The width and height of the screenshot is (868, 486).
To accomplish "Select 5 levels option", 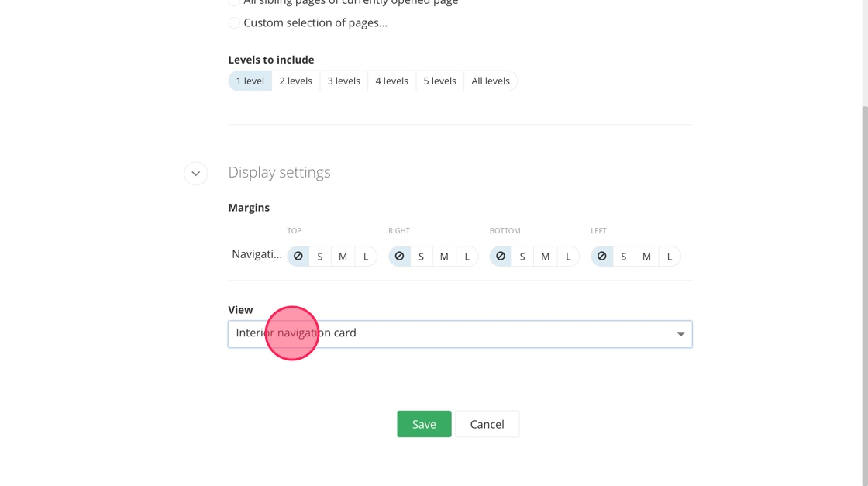I will tap(439, 81).
